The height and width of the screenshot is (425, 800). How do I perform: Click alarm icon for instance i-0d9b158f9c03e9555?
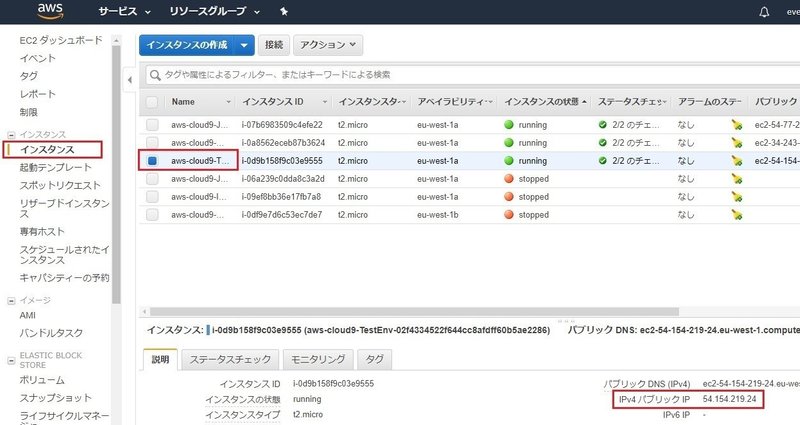736,161
